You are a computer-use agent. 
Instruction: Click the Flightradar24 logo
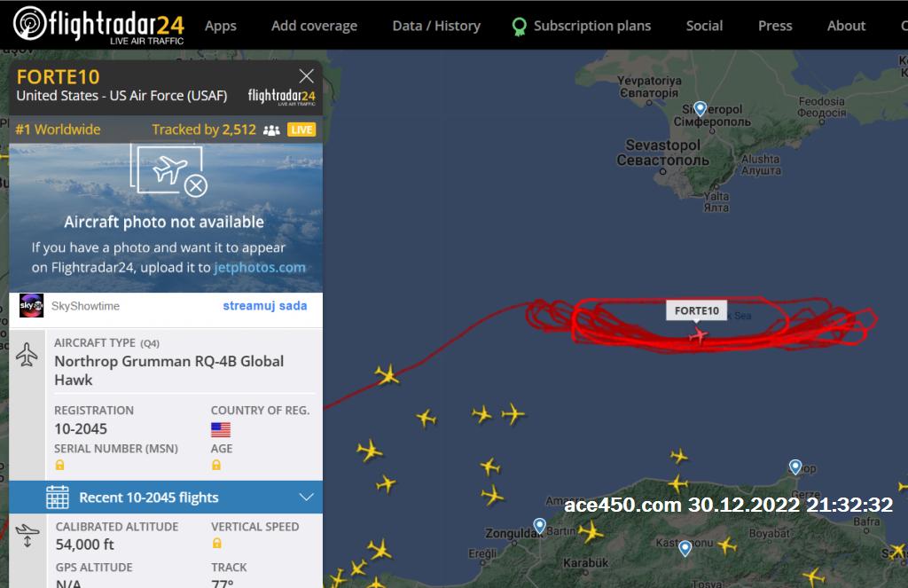[x=98, y=25]
